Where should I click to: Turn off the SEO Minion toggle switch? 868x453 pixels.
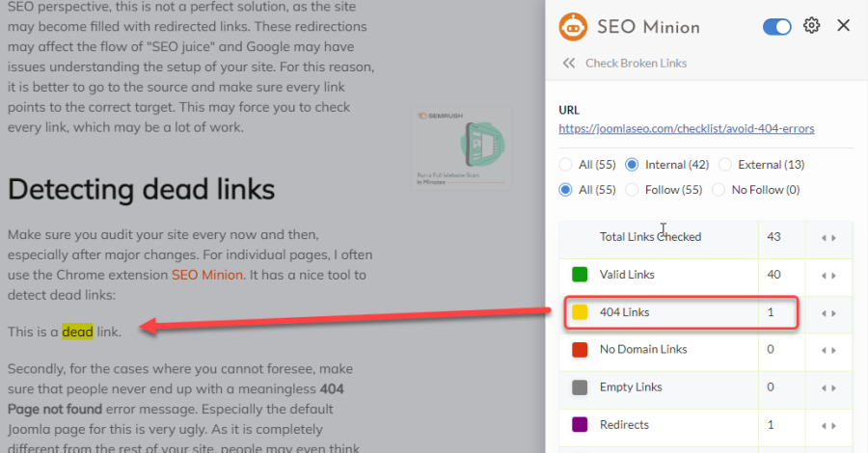pos(776,27)
